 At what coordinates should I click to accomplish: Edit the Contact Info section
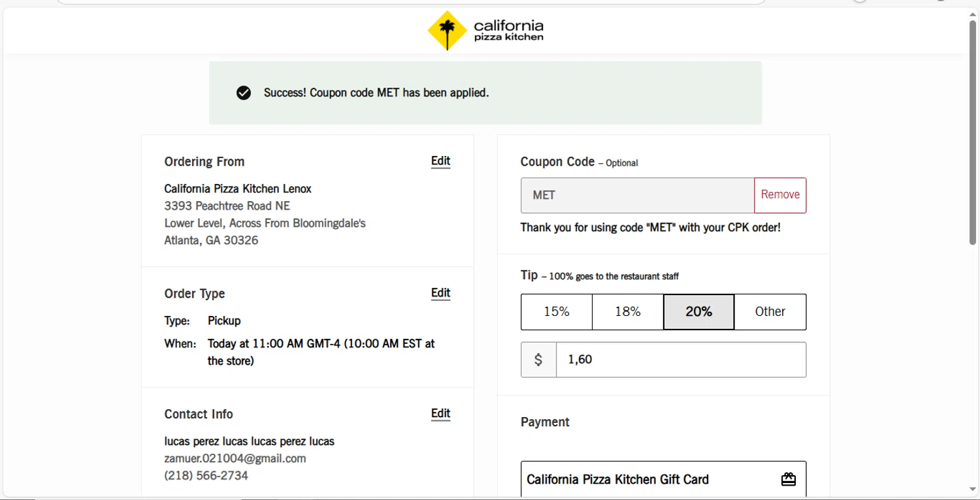point(440,414)
